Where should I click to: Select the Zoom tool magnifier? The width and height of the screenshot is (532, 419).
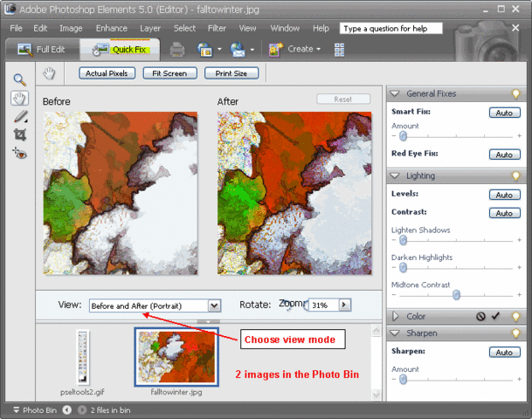click(x=20, y=80)
